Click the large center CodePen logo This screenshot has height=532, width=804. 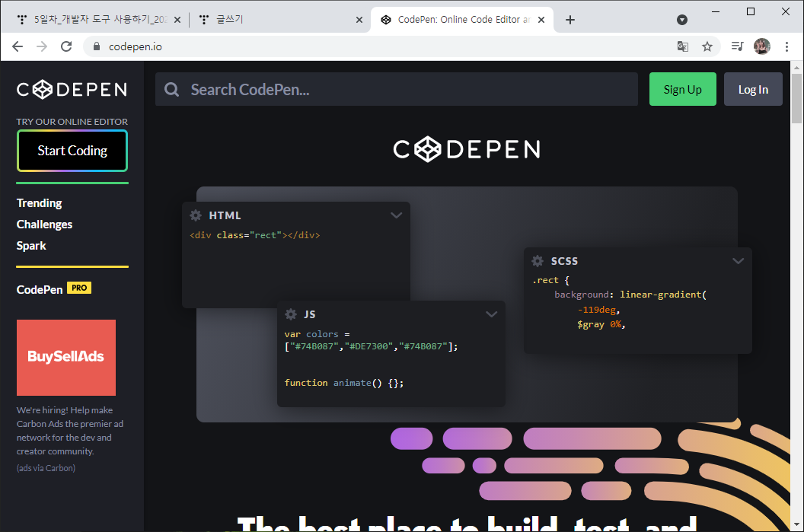[467, 149]
